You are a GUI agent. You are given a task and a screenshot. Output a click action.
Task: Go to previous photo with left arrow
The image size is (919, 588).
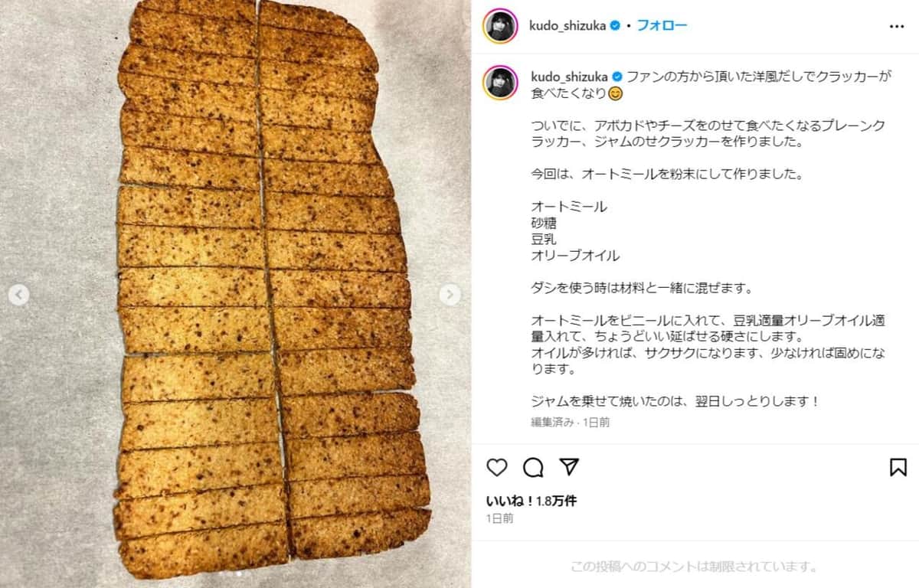click(x=19, y=295)
